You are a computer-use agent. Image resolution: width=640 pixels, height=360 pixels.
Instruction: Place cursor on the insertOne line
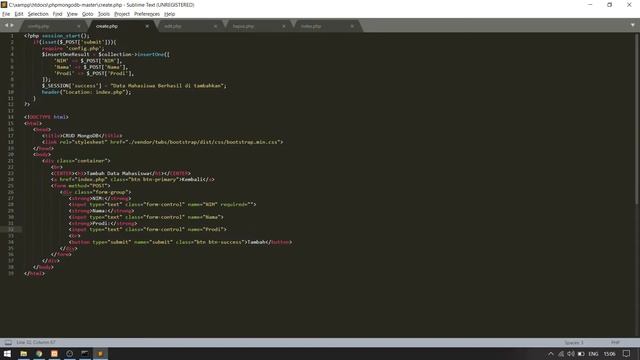(x=106, y=54)
